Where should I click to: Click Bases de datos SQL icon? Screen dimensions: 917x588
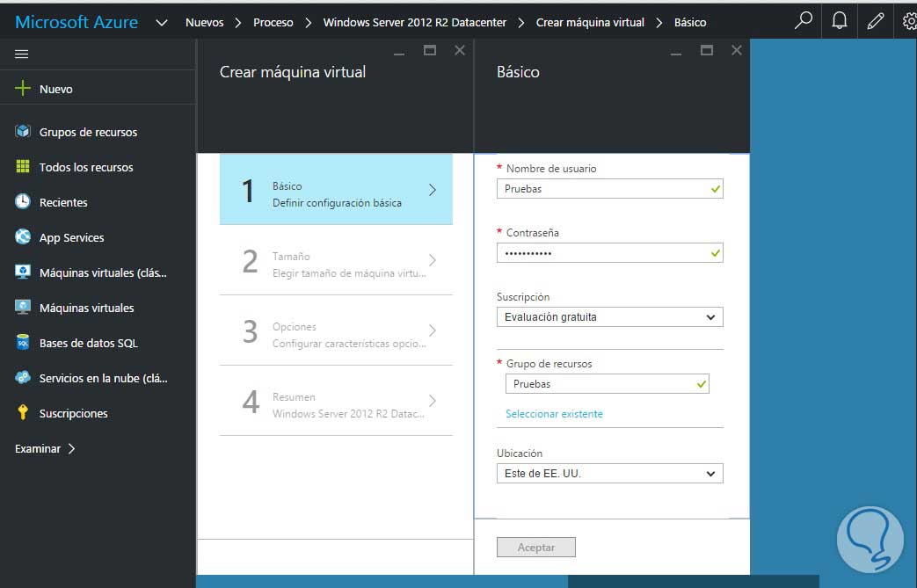tap(23, 342)
